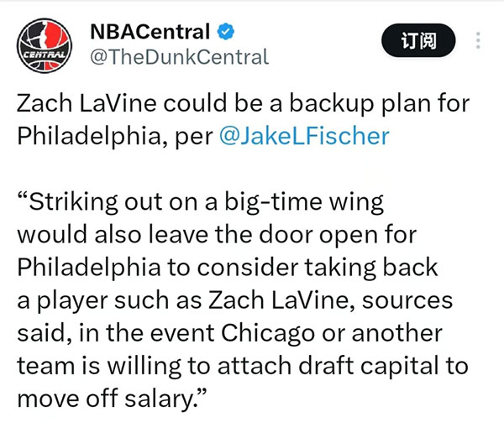504x438 pixels.
Task: Tap the 订阅 subscribe button
Action: pos(418,40)
